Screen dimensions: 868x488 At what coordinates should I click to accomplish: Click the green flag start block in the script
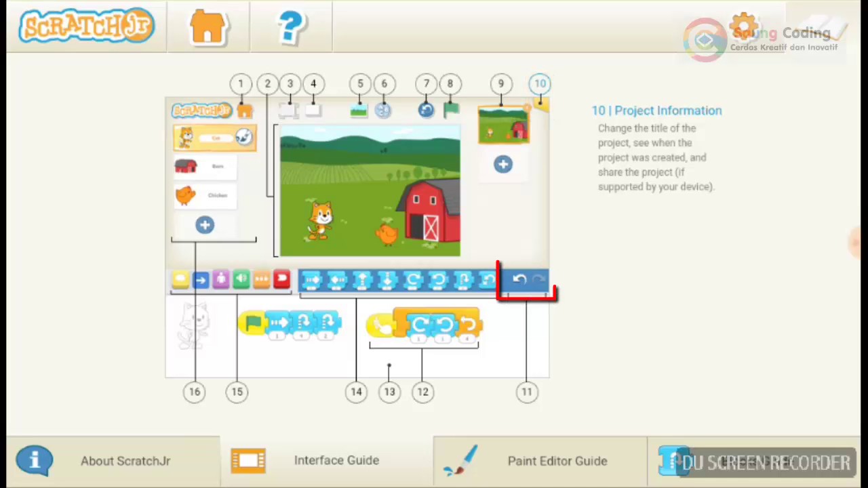click(x=252, y=324)
